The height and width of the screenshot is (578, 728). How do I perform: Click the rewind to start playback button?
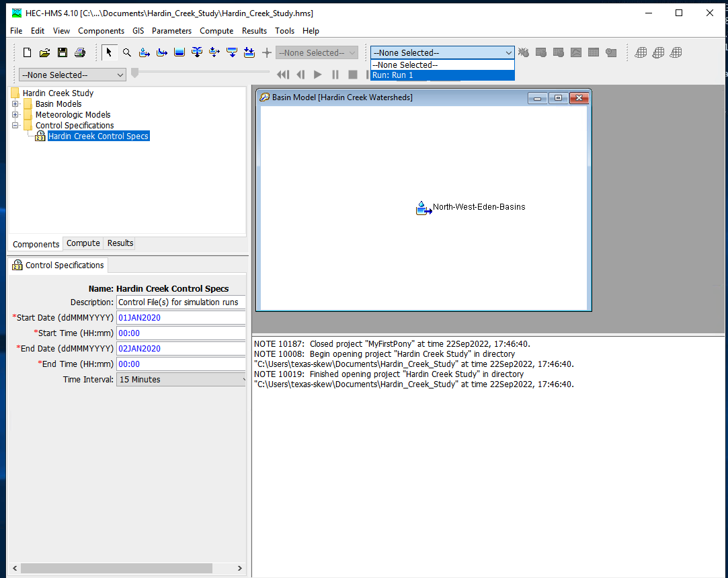[x=283, y=75]
